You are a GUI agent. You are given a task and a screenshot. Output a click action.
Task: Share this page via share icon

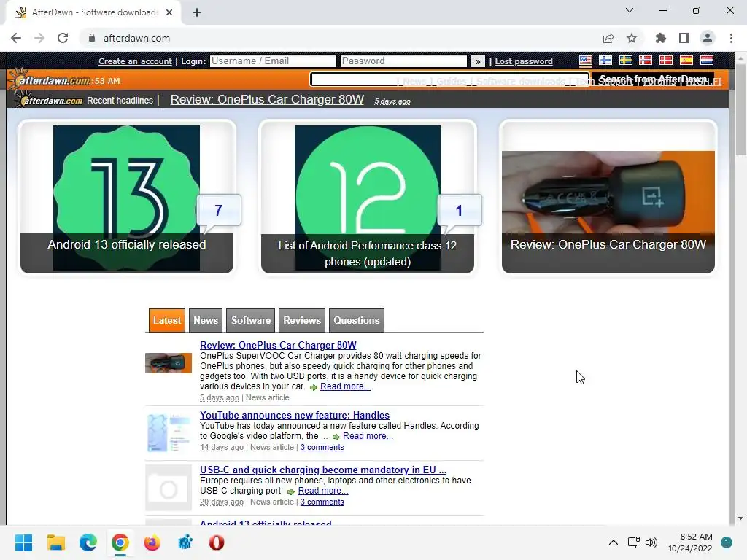[x=608, y=38]
